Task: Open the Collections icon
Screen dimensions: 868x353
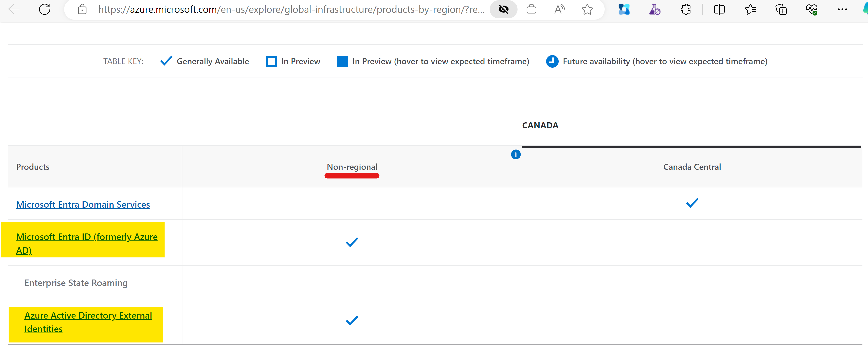Action: click(x=781, y=10)
